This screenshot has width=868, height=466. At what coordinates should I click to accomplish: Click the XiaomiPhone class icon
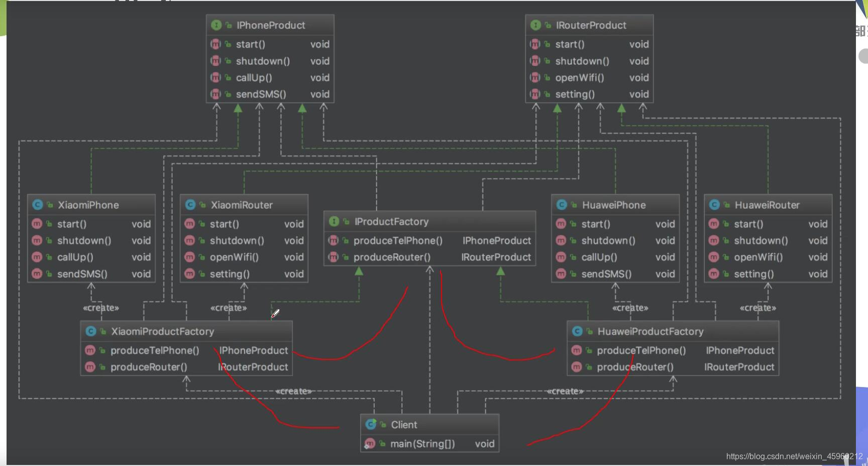pyautogui.click(x=37, y=205)
